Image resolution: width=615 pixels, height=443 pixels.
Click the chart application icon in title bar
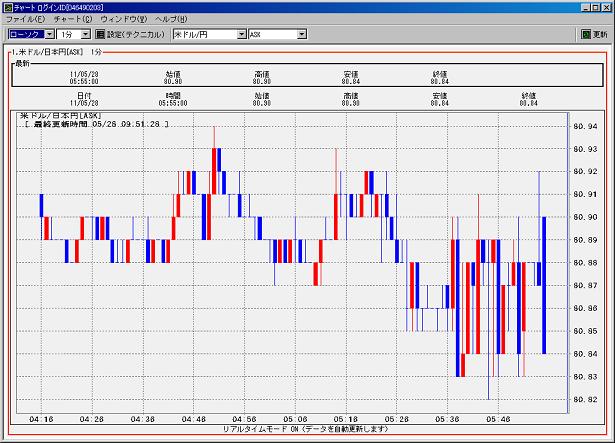click(x=8, y=7)
